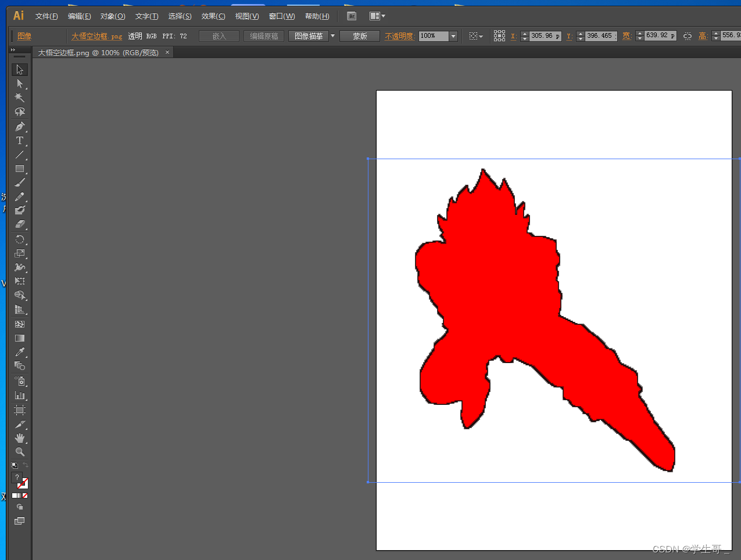Image resolution: width=741 pixels, height=560 pixels.
Task: Select the Symbol Sprayer tool
Action: coord(20,381)
